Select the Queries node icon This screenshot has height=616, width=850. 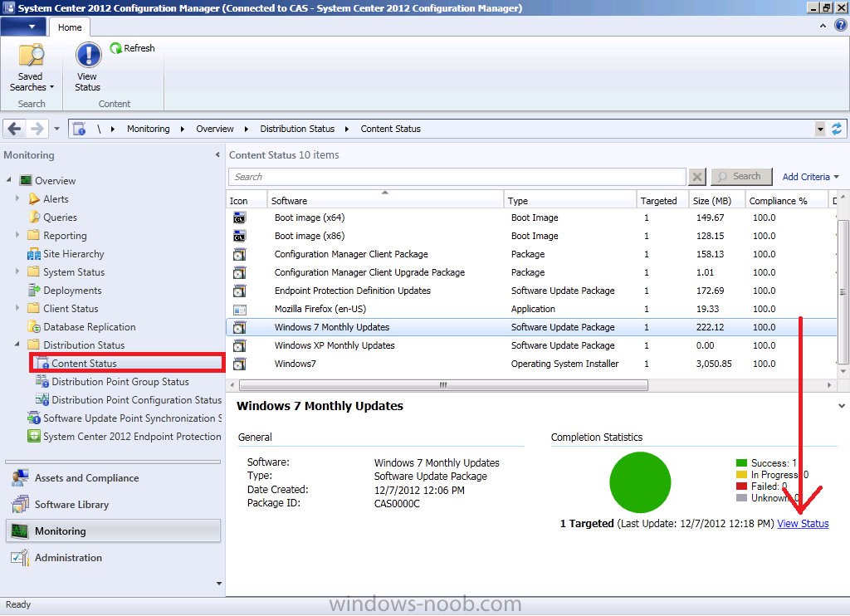pyautogui.click(x=34, y=218)
